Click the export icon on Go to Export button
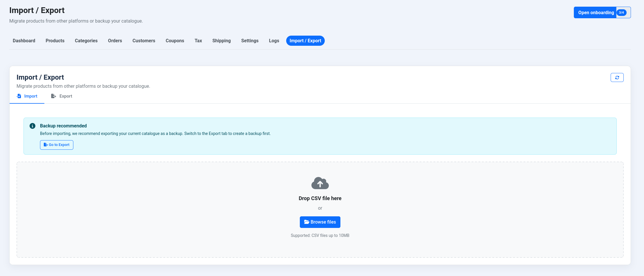Screen dimensions: 644x276 click(x=46, y=145)
